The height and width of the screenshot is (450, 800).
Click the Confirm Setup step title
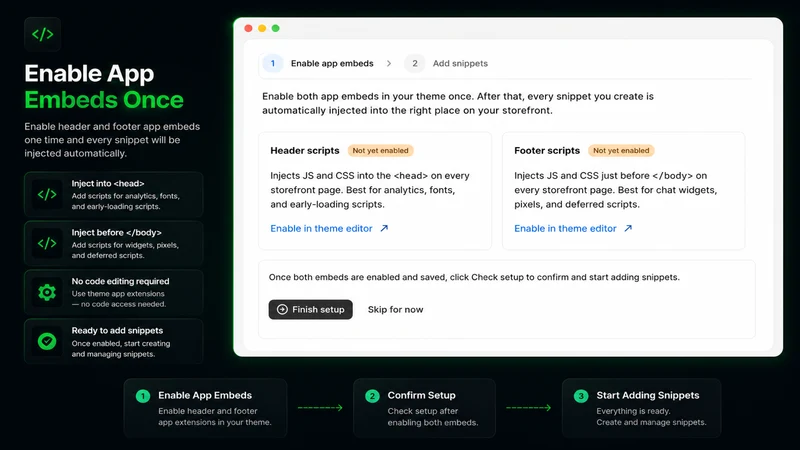click(421, 395)
